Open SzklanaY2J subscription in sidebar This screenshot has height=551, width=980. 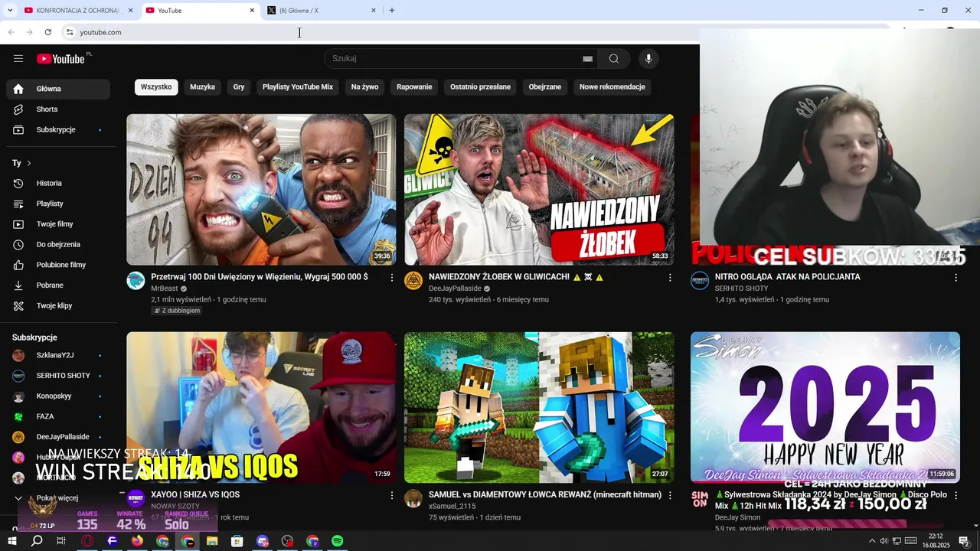[58, 355]
